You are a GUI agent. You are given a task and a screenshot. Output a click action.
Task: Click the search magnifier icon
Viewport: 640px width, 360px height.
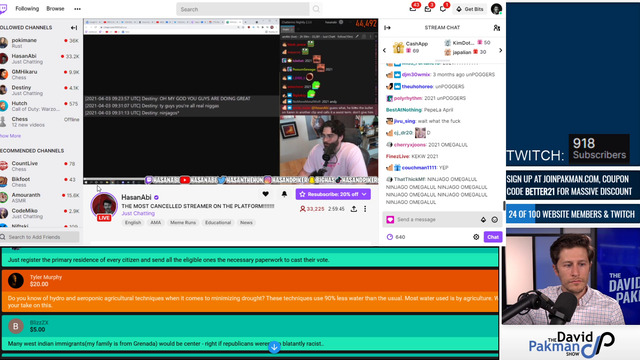(x=316, y=9)
